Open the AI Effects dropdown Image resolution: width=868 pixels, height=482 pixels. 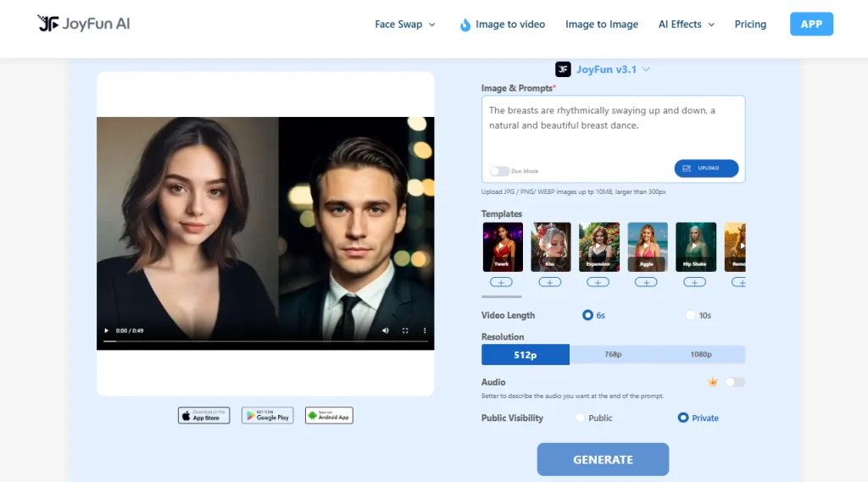(686, 25)
